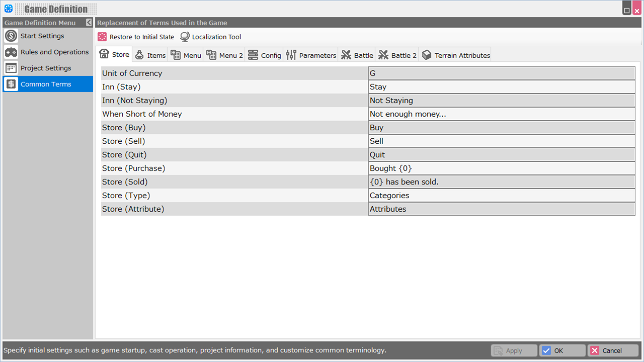
Task: Select the Store (Attribute) value field
Action: [501, 209]
